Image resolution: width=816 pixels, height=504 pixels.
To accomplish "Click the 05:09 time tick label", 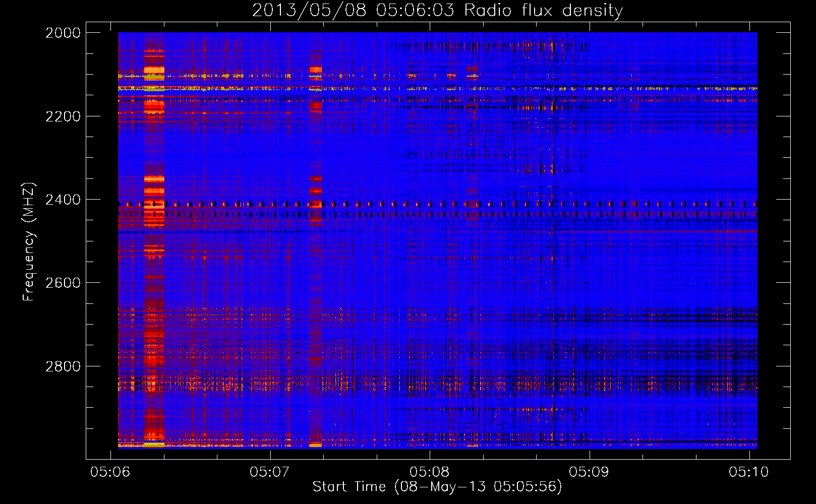I will tap(589, 472).
